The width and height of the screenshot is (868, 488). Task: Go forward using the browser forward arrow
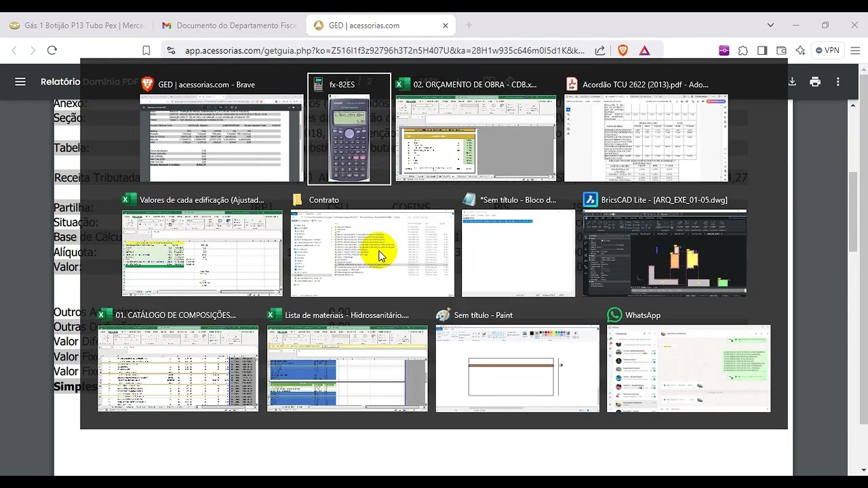33,50
